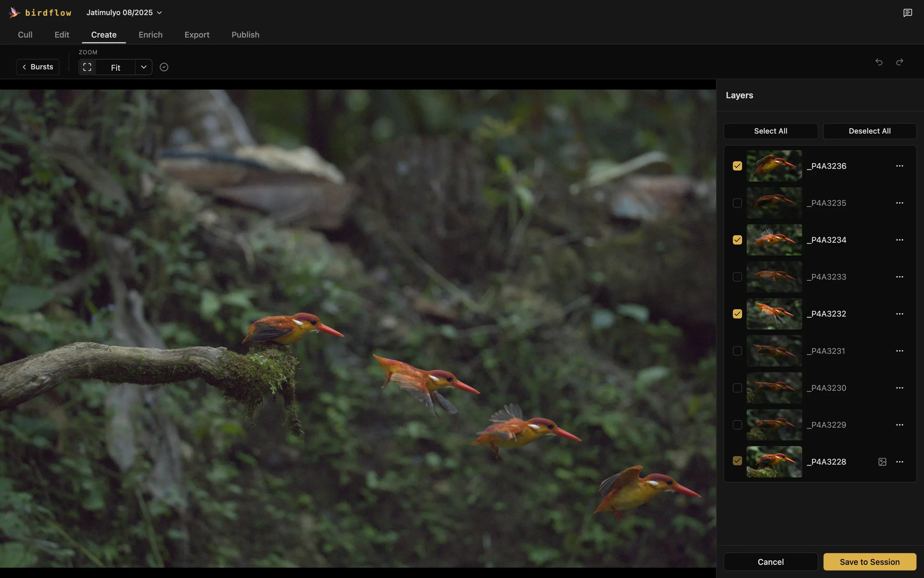Viewport: 924px width, 578px height.
Task: Uncheck the _P4A3234 layer checkbox
Action: pos(737,240)
